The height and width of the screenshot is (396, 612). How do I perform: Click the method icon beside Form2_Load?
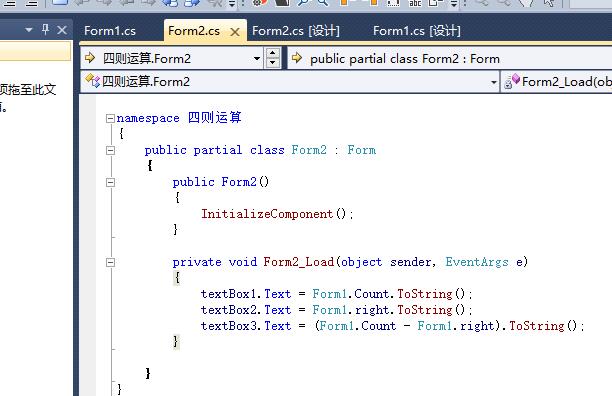coord(512,81)
